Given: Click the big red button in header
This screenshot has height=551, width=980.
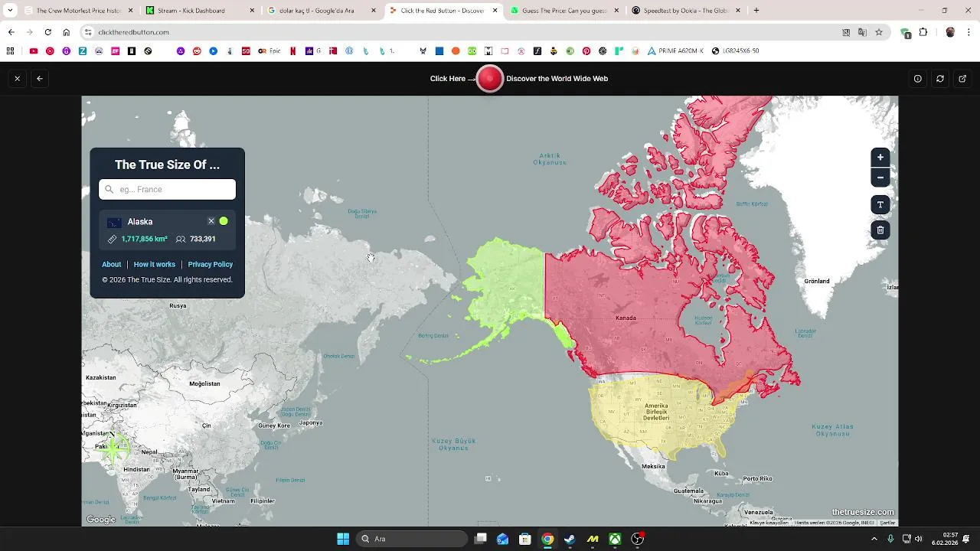Looking at the screenshot, I should [490, 78].
